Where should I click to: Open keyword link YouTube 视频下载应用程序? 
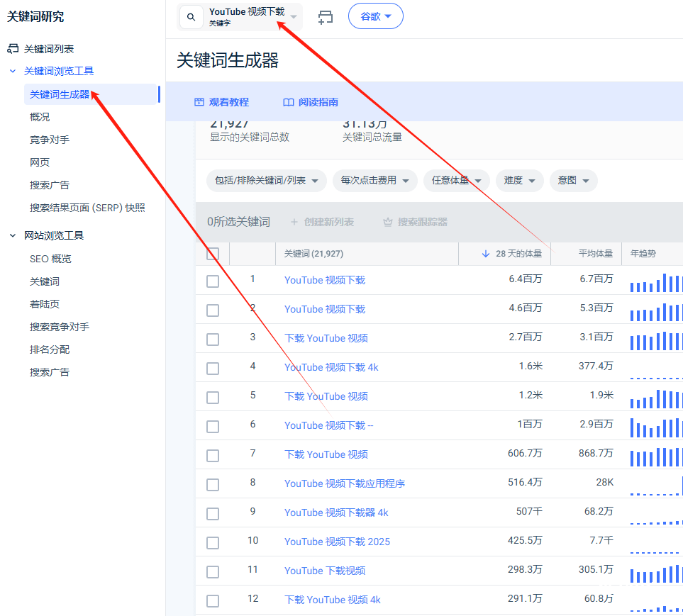(345, 483)
